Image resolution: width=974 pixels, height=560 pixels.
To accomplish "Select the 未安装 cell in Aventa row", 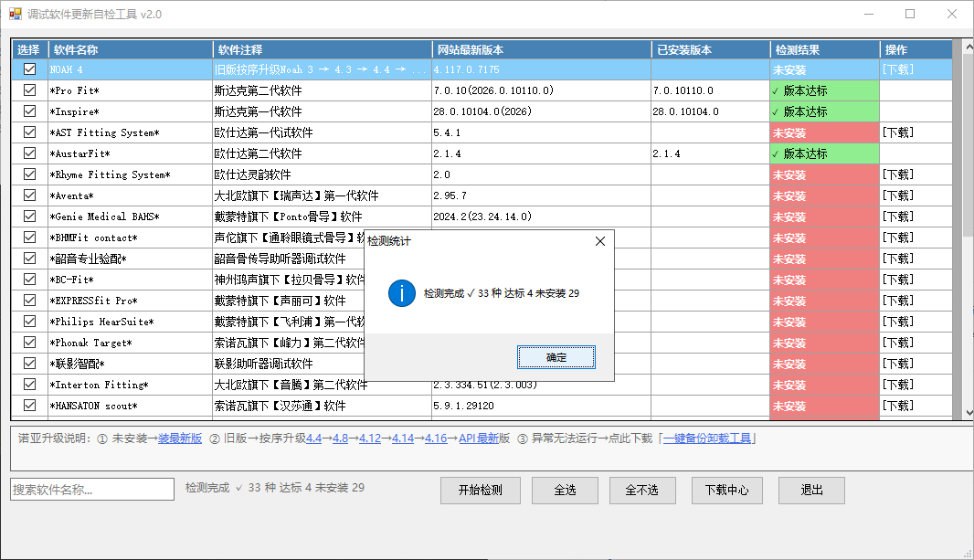I will click(x=824, y=195).
